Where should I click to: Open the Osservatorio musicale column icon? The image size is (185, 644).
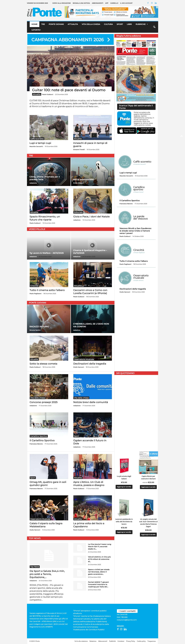(x=125, y=278)
